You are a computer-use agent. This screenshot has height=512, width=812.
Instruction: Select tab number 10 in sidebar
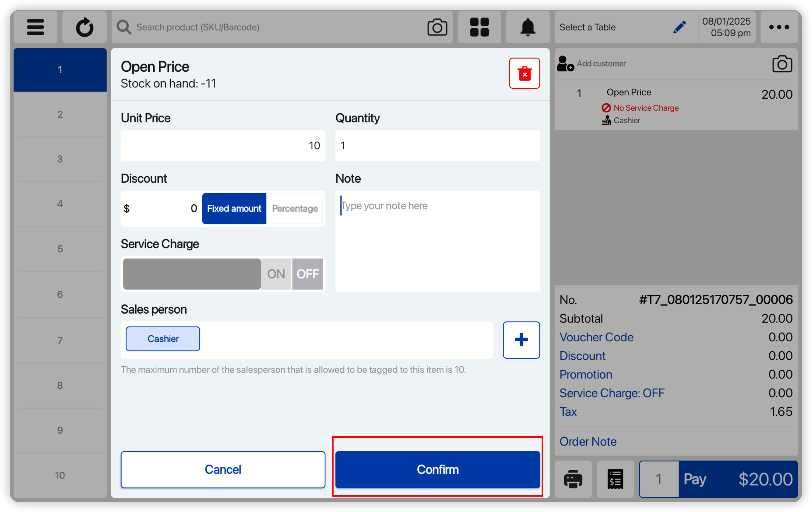(x=60, y=476)
